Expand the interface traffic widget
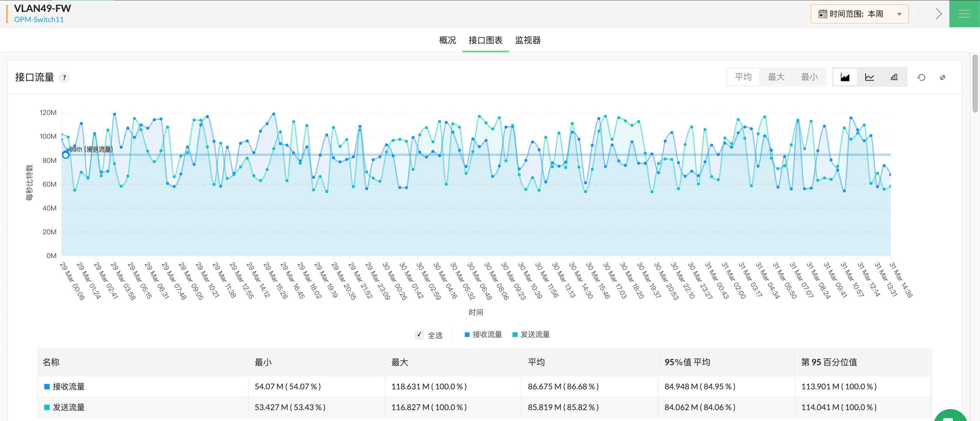 pyautogui.click(x=942, y=78)
